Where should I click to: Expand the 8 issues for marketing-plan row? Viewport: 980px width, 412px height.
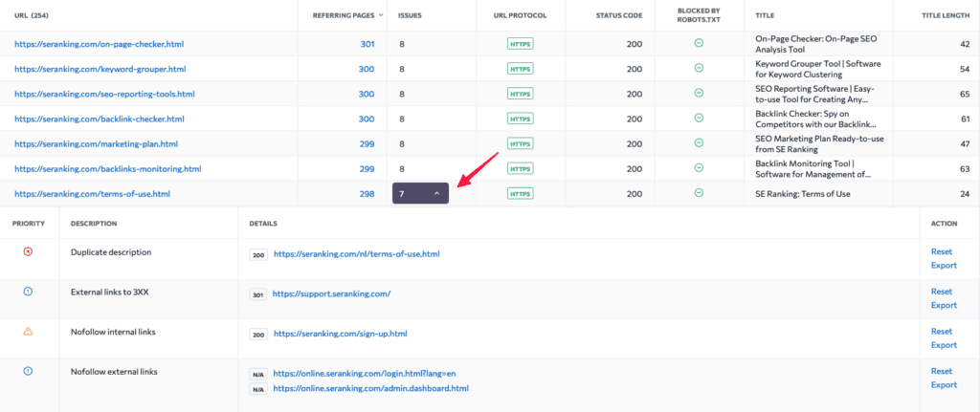click(403, 143)
